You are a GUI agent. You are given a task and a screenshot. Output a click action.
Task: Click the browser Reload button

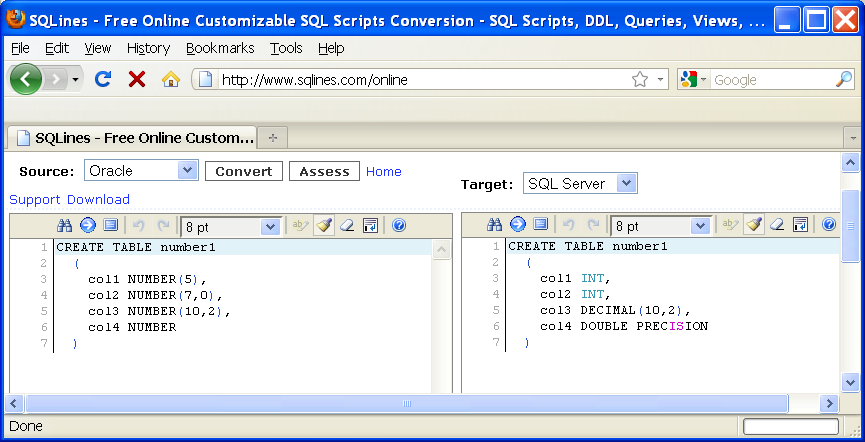point(102,79)
